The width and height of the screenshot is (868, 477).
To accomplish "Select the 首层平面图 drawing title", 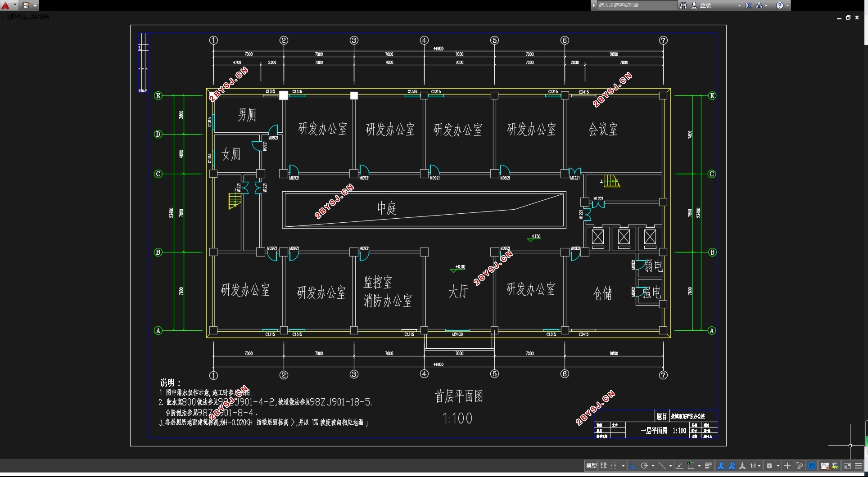I will point(459,396).
